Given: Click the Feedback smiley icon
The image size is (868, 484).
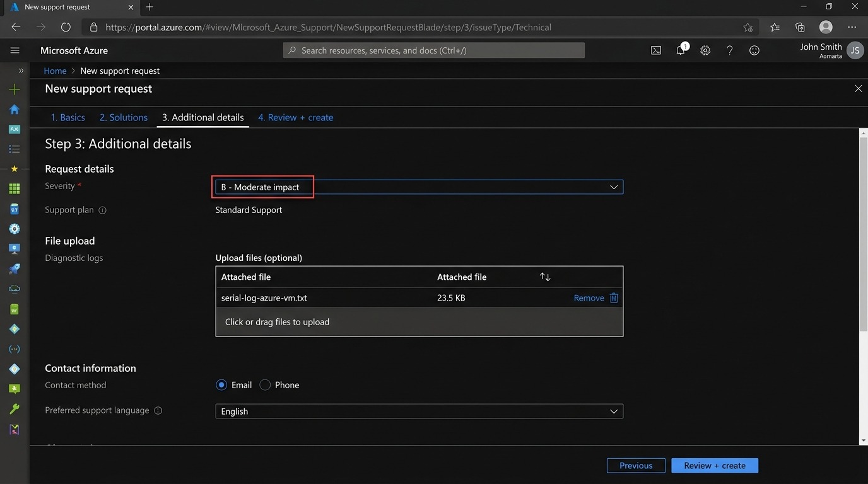Looking at the screenshot, I should pos(754,50).
